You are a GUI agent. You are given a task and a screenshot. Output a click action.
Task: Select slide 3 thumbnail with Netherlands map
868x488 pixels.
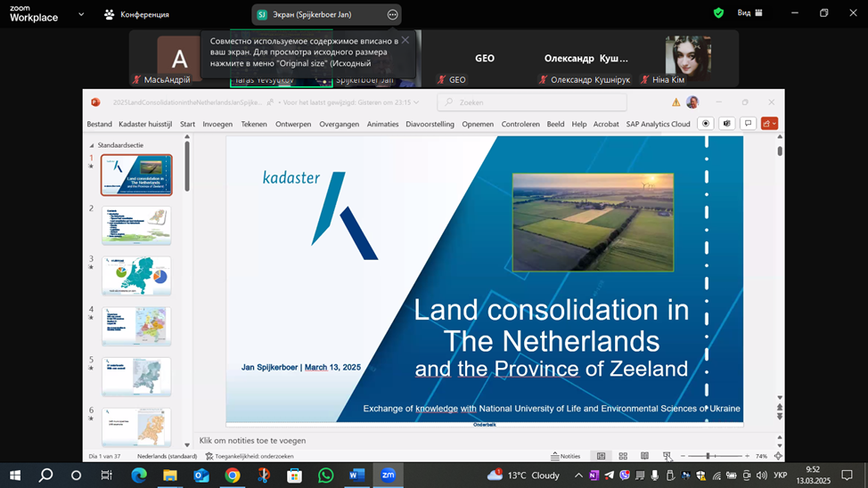[136, 275]
